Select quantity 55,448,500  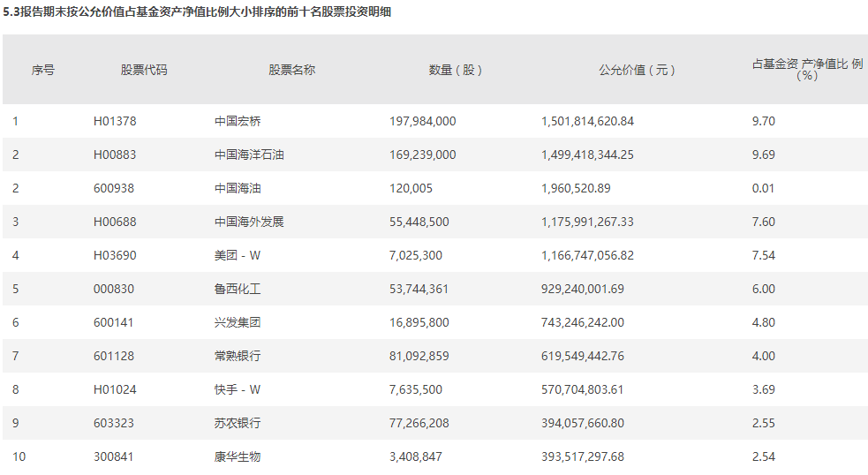tap(419, 222)
